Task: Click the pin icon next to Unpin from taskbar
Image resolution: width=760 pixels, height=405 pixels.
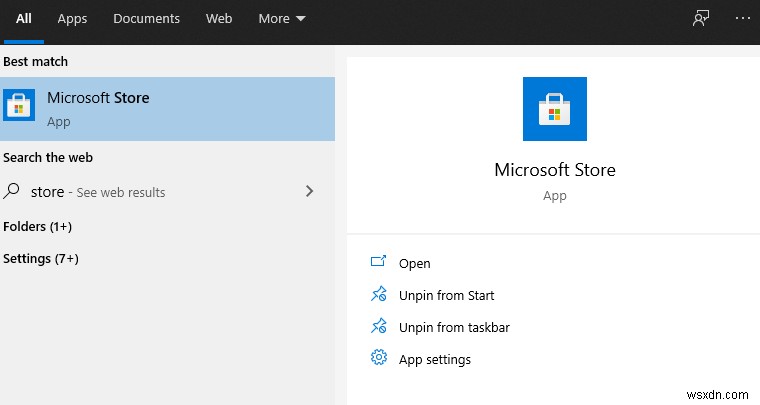Action: click(378, 327)
